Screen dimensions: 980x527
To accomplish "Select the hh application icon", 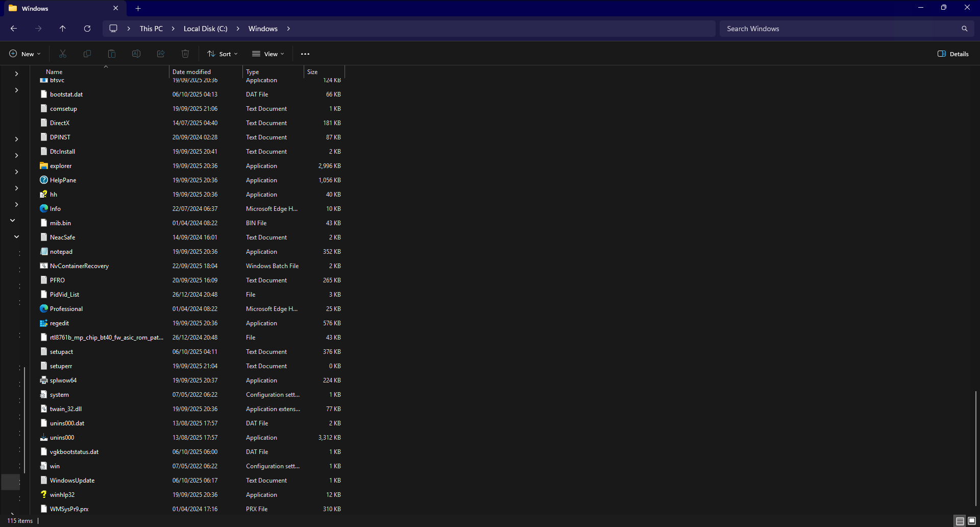I will click(x=44, y=195).
